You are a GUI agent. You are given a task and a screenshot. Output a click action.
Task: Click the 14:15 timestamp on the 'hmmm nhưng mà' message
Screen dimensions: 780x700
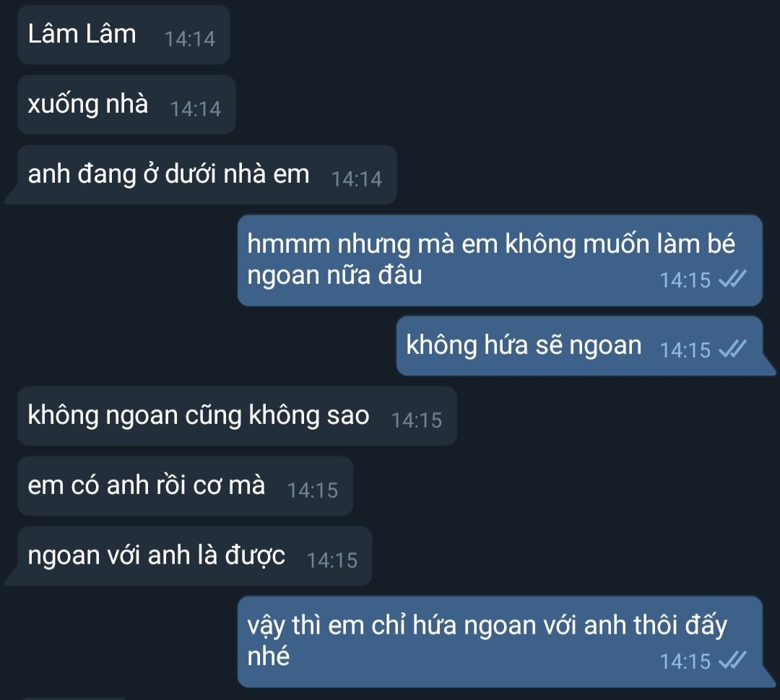coord(685,280)
